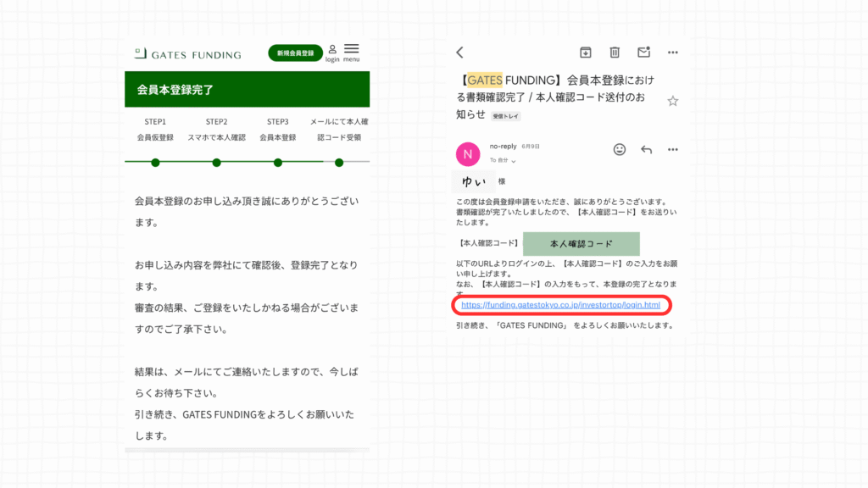This screenshot has height=488, width=868.
Task: Select the メールにて本人確認コード受領 step label
Action: 339,130
